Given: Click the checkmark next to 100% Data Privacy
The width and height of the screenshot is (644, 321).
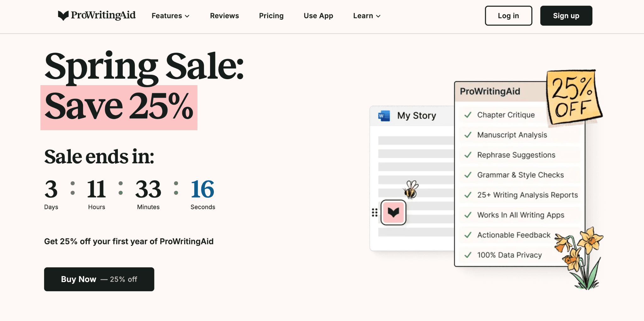Looking at the screenshot, I should tap(468, 255).
